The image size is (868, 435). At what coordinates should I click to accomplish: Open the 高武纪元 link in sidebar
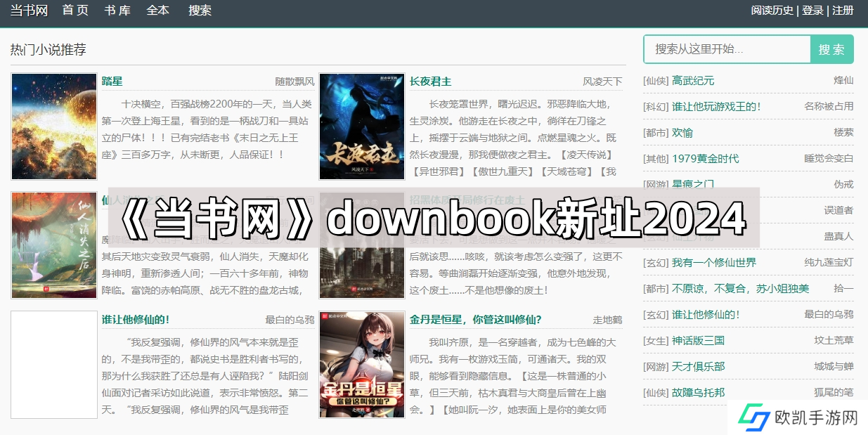click(693, 81)
